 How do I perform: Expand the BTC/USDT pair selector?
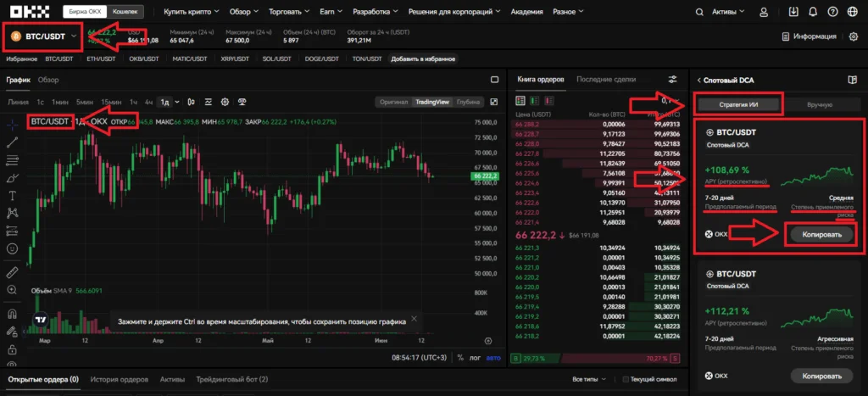[x=43, y=36]
